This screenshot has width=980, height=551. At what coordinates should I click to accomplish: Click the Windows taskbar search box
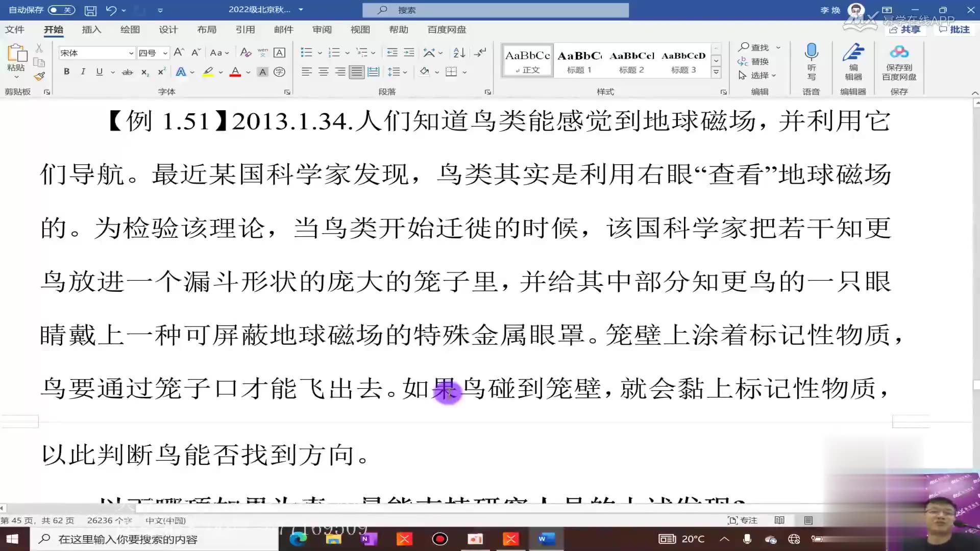(x=153, y=539)
